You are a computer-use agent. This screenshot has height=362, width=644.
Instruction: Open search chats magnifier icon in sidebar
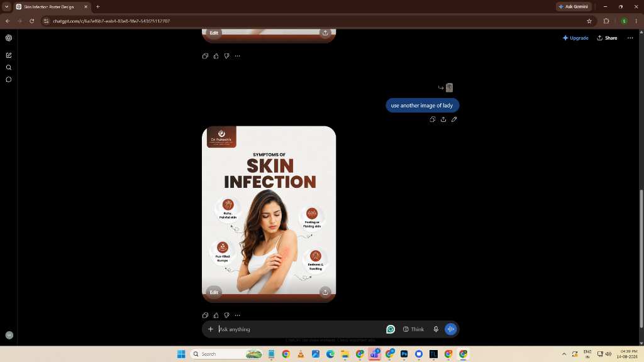pos(9,67)
